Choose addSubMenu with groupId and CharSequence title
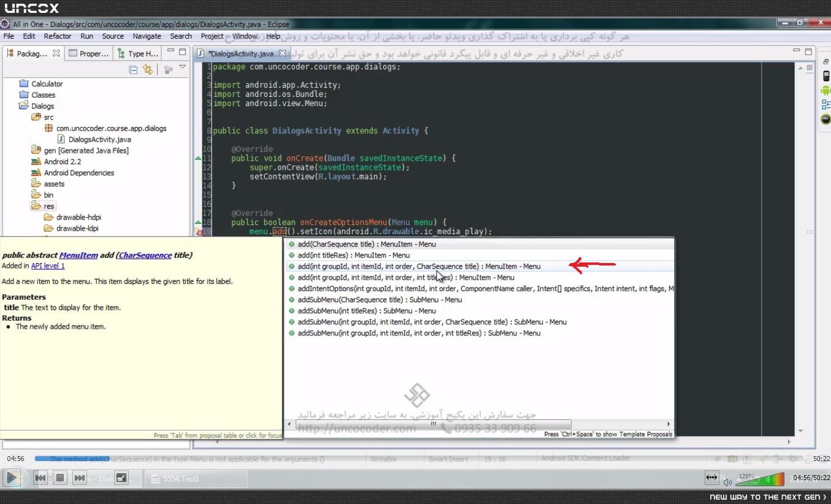 (480, 322)
